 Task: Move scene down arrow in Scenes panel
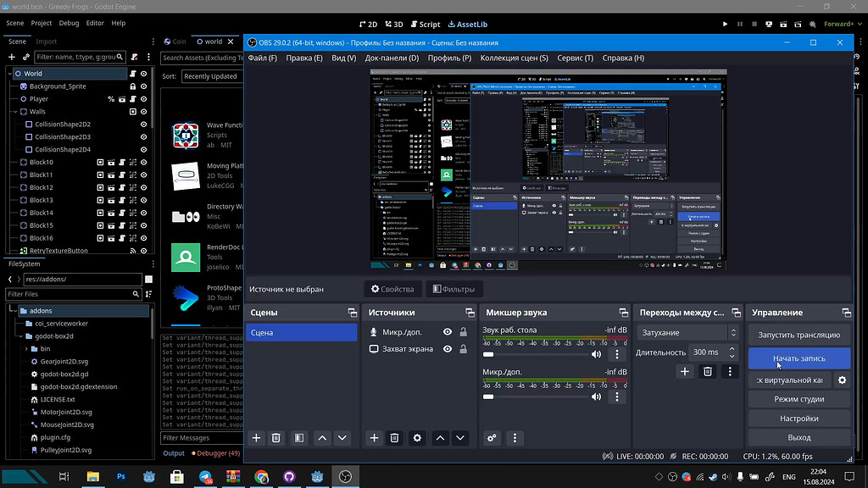(x=342, y=438)
